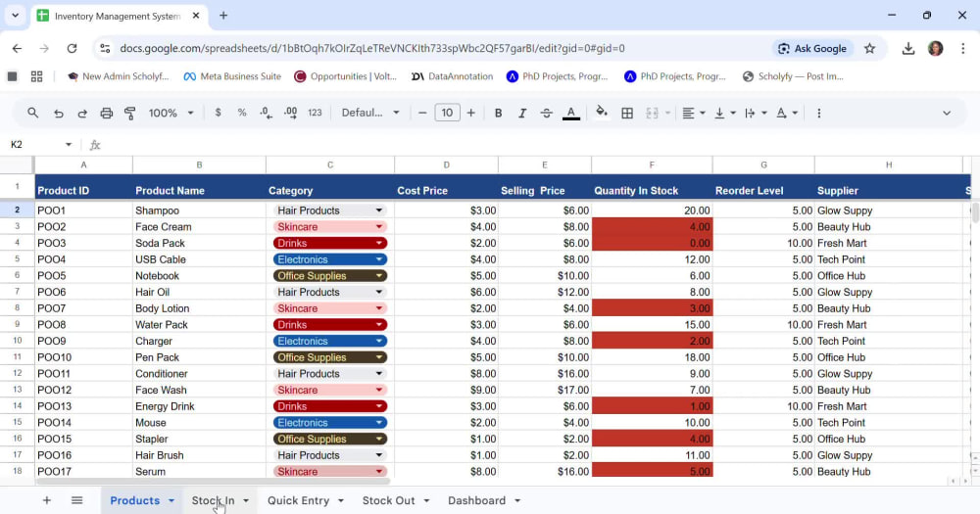This screenshot has width=980, height=514.
Task: Open more toolbar options three dots
Action: (x=818, y=113)
